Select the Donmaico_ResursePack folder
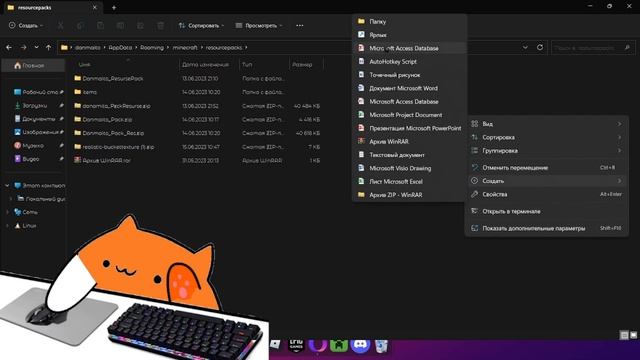The width and height of the screenshot is (640, 360). tap(113, 78)
